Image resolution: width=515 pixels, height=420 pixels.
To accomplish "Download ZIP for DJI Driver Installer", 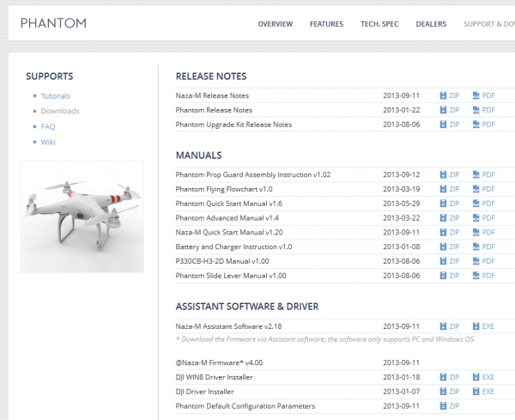I will click(x=449, y=392).
